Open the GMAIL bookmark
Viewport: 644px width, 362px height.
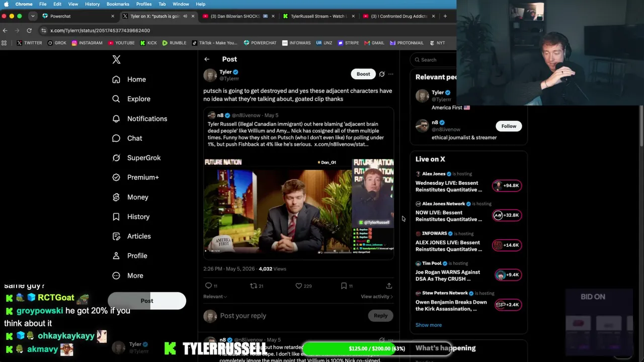pos(374,43)
